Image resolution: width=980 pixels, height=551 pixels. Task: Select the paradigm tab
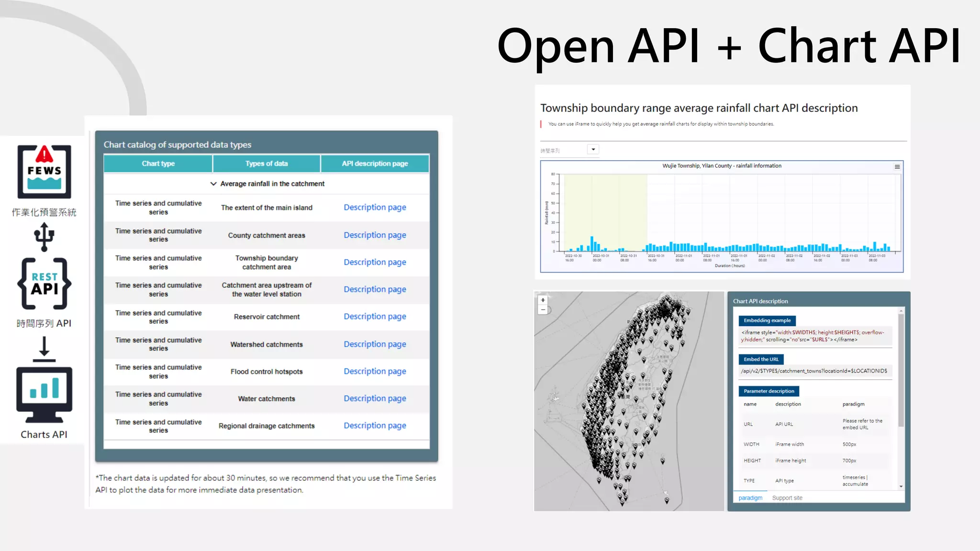750,498
